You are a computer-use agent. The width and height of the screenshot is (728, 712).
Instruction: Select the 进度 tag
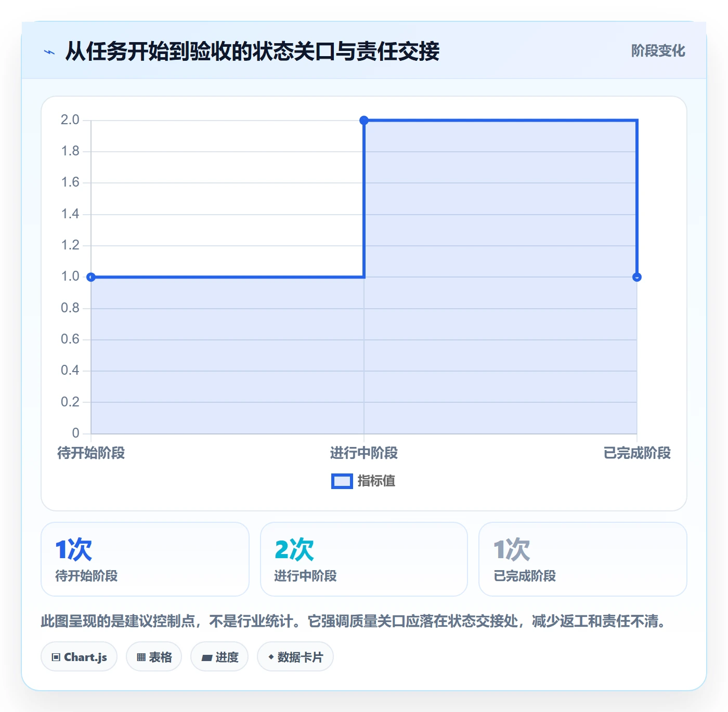pyautogui.click(x=219, y=657)
